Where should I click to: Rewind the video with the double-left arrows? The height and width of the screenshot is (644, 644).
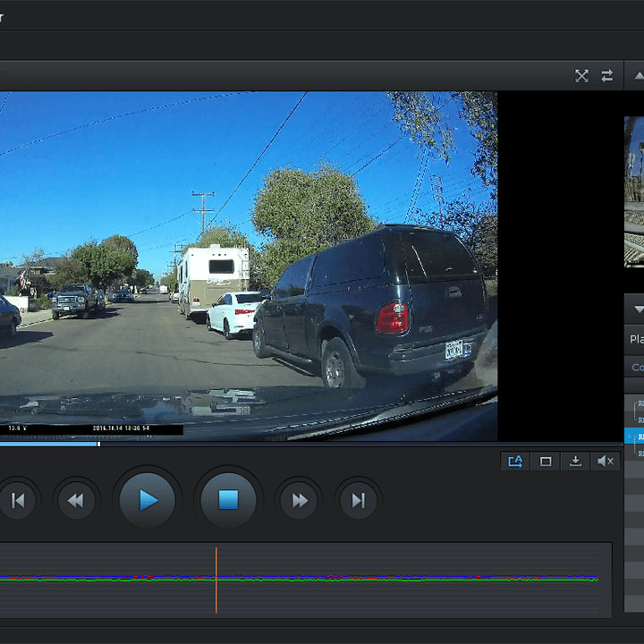[x=76, y=500]
